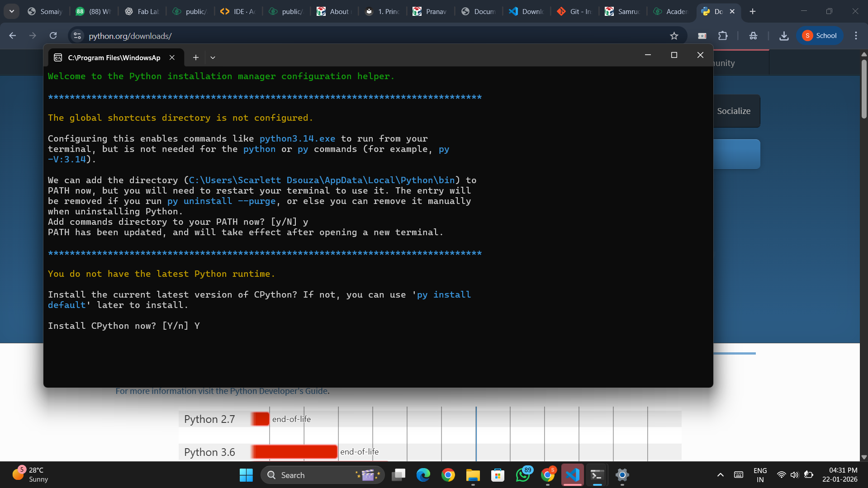The width and height of the screenshot is (868, 488).
Task: Open the touch keyboard tray icon
Action: pyautogui.click(x=739, y=475)
